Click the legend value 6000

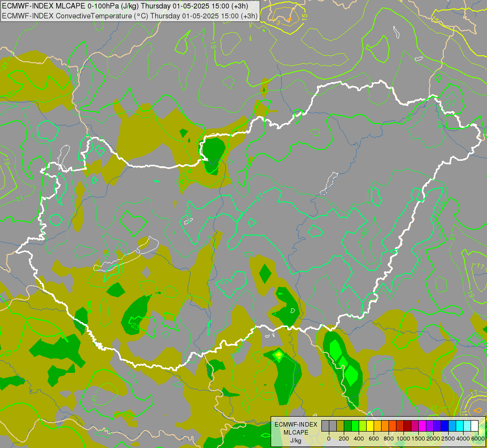478,439
